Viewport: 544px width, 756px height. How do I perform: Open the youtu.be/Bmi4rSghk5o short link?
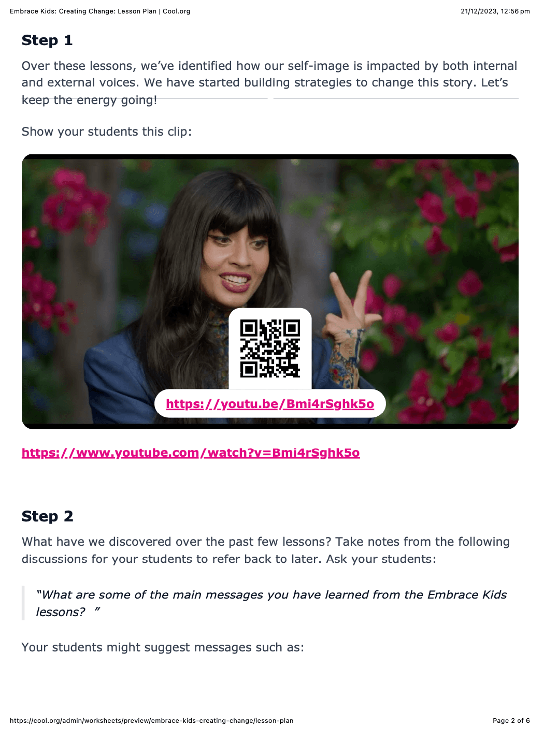tap(270, 404)
